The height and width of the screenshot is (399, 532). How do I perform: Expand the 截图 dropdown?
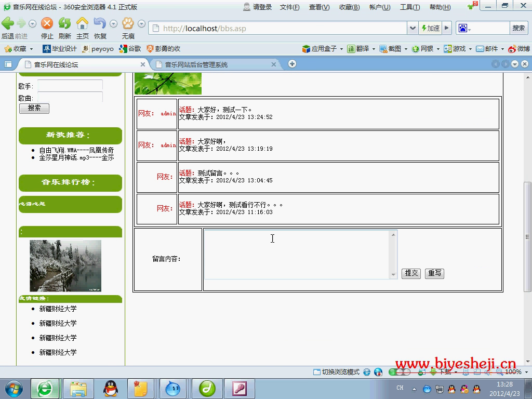(405, 49)
